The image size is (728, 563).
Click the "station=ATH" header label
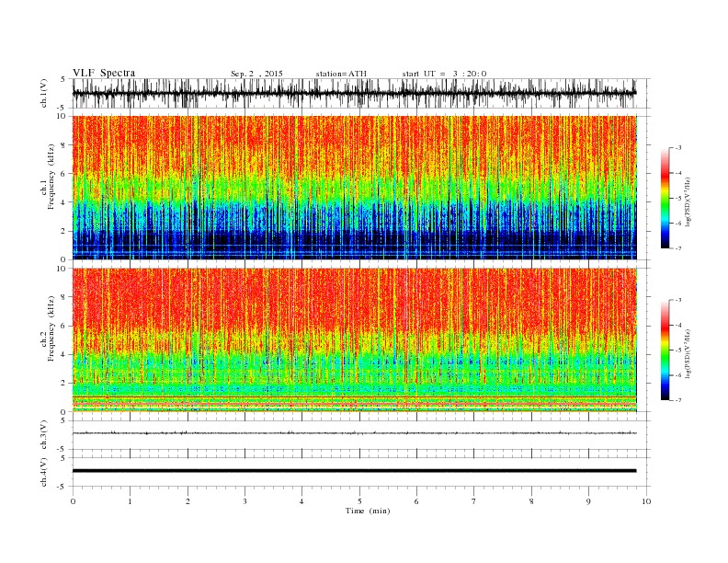click(x=341, y=74)
